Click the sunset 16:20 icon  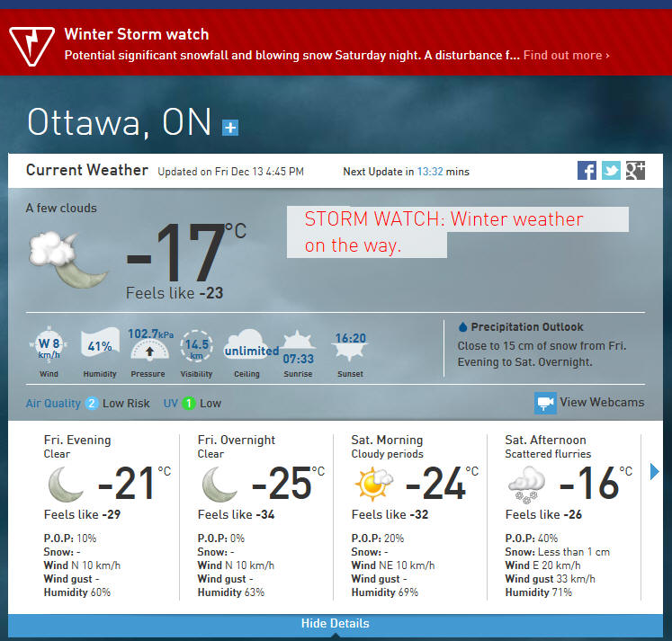350,345
